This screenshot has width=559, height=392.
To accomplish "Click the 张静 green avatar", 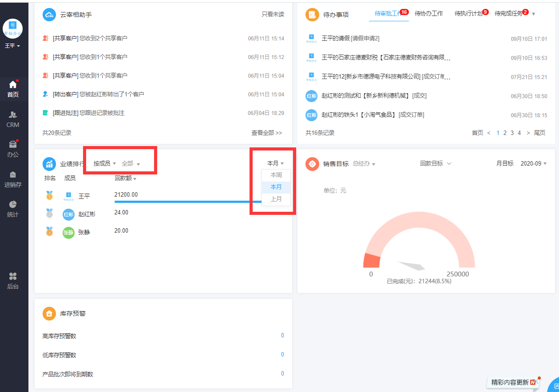I will [x=68, y=233].
